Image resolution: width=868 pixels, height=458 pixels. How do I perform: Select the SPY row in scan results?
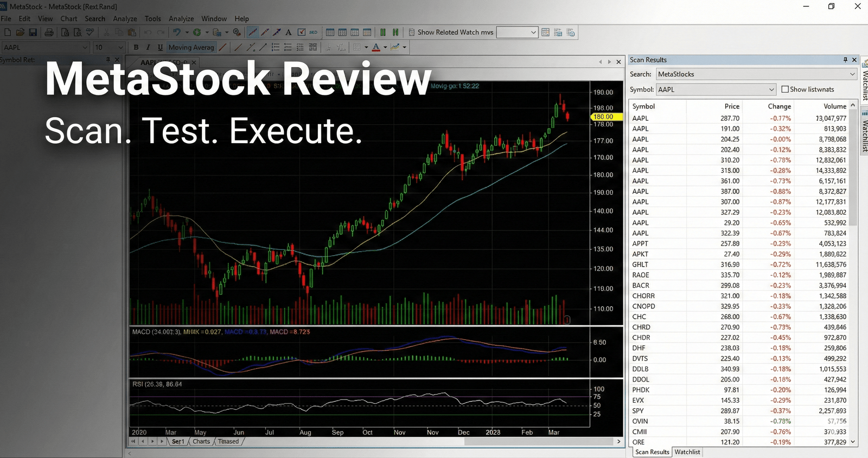click(739, 411)
